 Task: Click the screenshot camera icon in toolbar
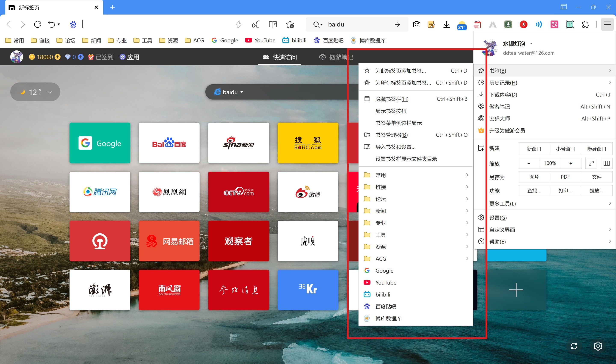pos(416,24)
